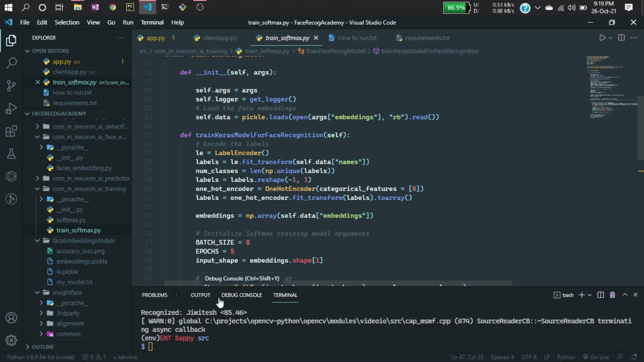Kill the terminal with the trash icon
The image size is (644, 362).
(x=612, y=295)
